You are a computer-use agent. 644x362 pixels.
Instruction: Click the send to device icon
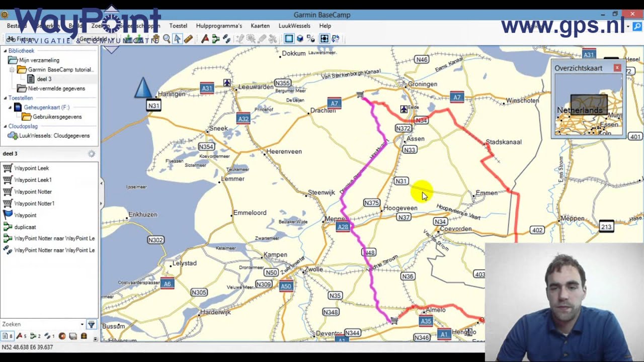click(x=128, y=39)
